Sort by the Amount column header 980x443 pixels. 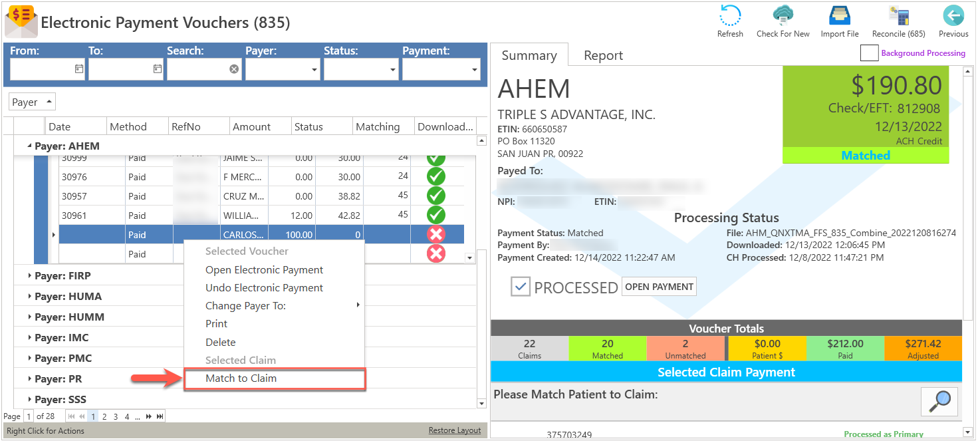click(261, 126)
